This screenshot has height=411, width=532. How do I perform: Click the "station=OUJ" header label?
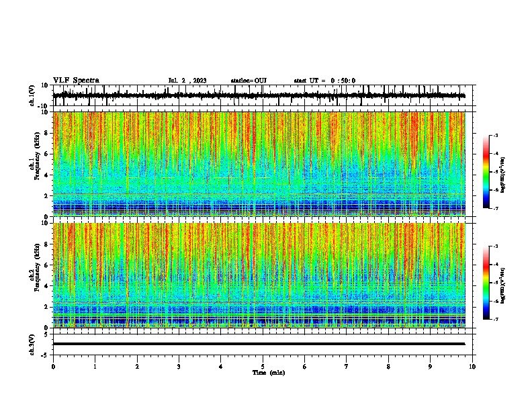click(x=249, y=81)
